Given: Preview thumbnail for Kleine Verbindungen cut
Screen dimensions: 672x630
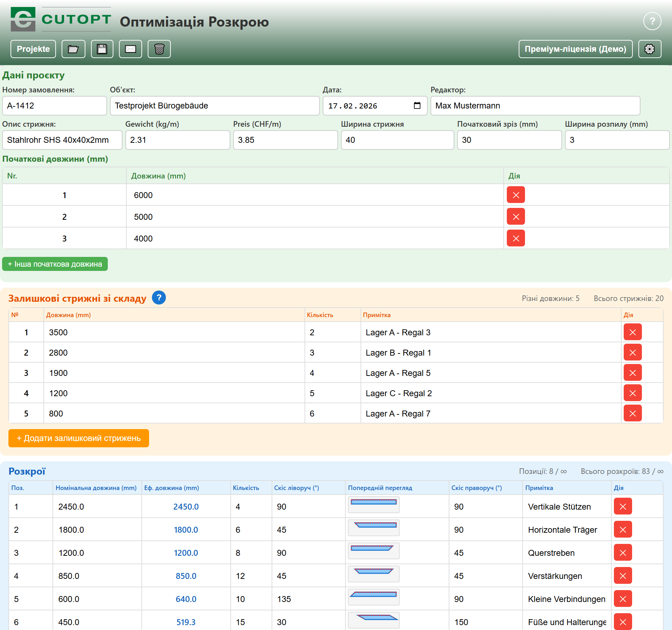Looking at the screenshot, I should [374, 597].
